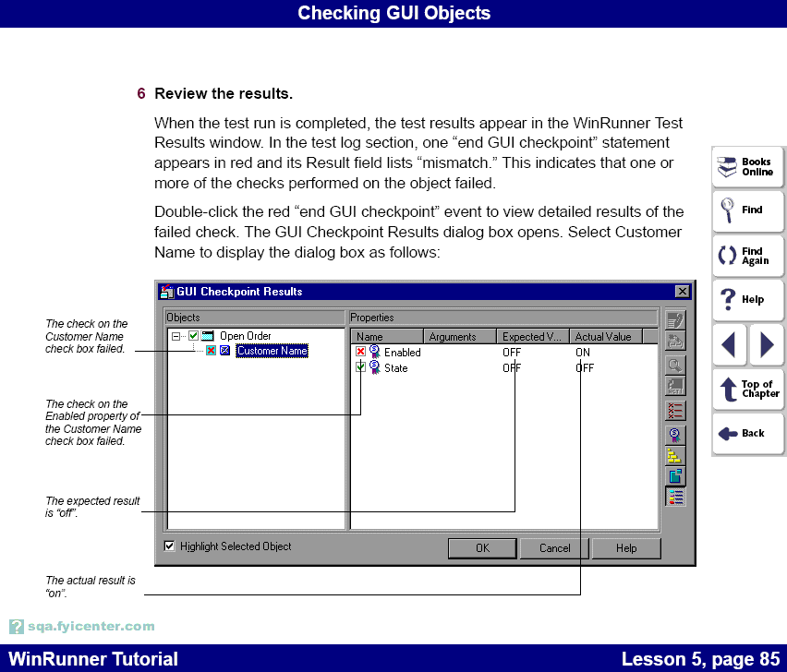
Task: Click State's expected value OFF
Action: point(512,367)
